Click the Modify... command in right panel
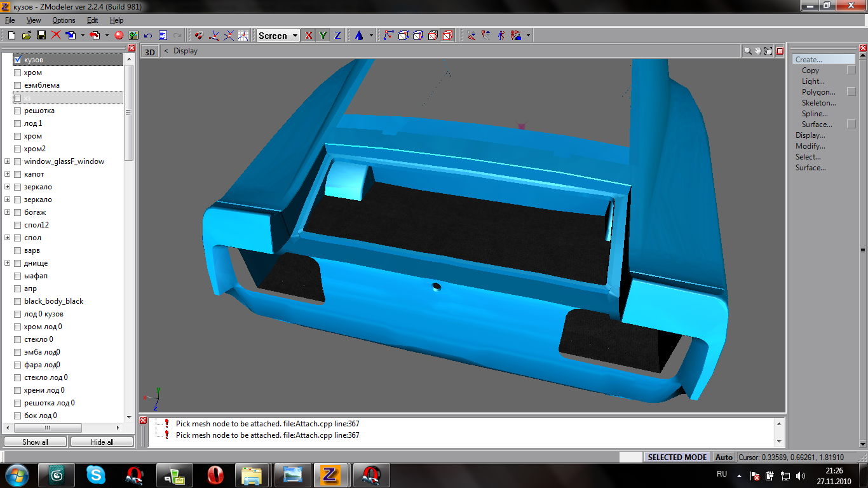This screenshot has width=868, height=488. pos(810,146)
